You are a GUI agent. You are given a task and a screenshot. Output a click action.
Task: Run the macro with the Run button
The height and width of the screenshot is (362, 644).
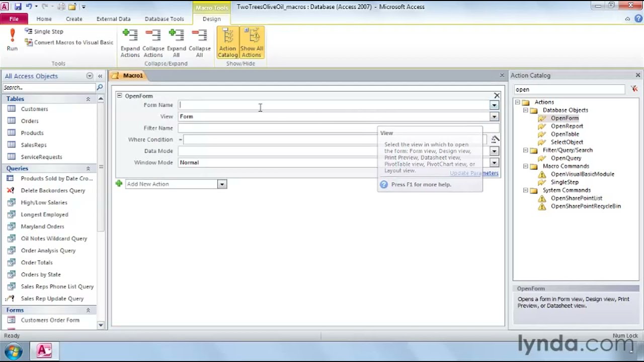click(12, 40)
